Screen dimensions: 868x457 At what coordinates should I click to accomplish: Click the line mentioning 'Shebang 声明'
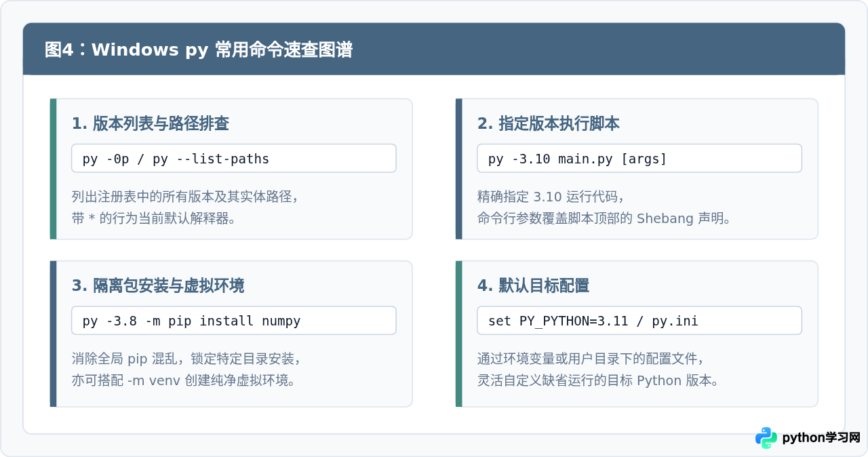click(x=604, y=218)
